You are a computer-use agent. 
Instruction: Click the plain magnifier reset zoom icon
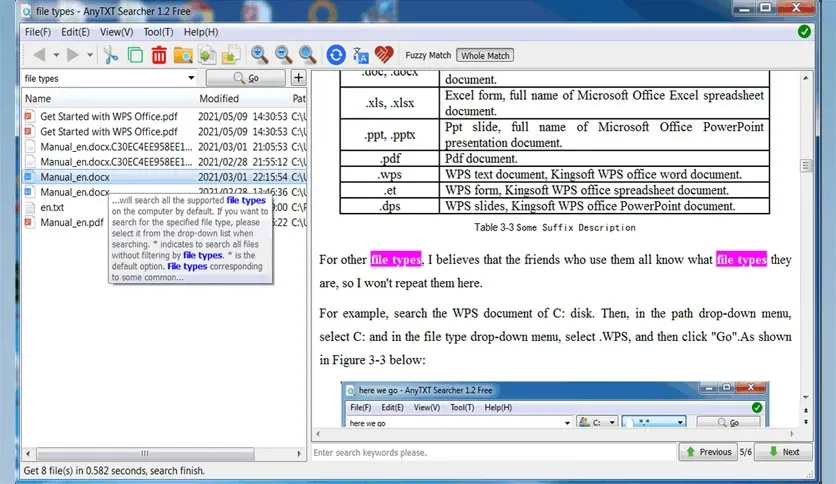tap(308, 54)
